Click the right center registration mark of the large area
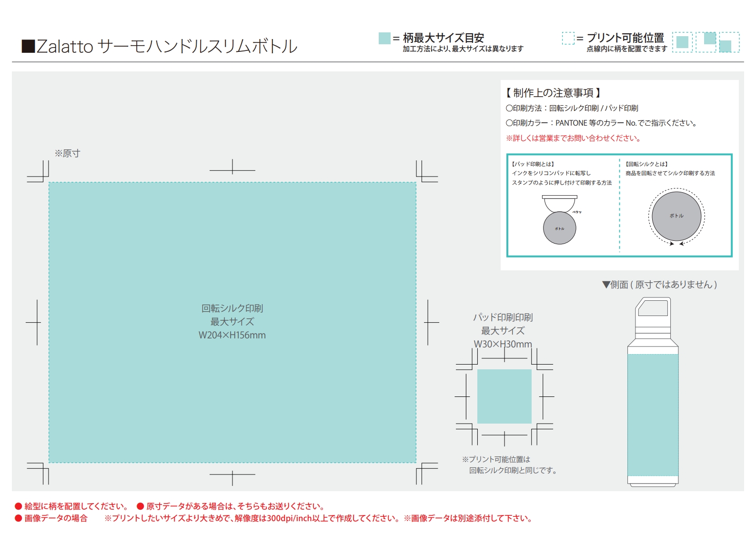The width and height of the screenshot is (756, 534). click(431, 322)
